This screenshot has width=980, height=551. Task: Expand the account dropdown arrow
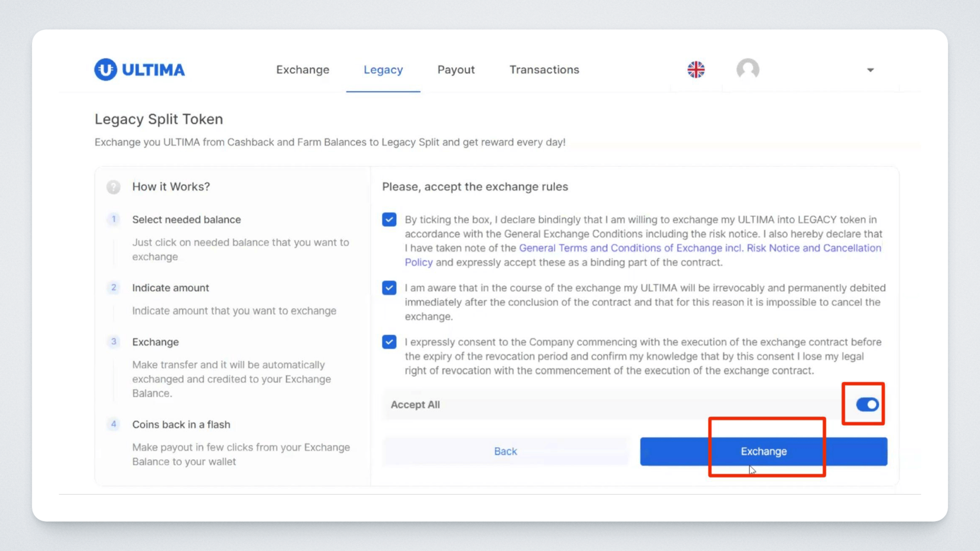click(870, 70)
